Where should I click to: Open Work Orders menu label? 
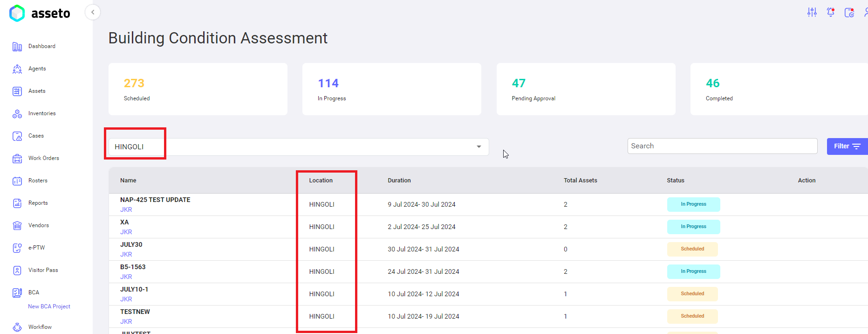coord(44,158)
